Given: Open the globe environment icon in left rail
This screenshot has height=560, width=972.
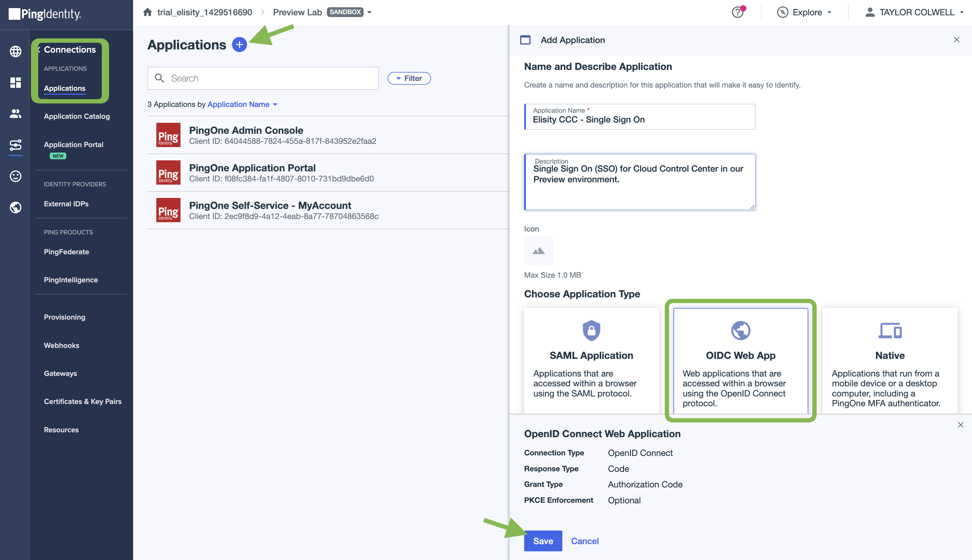Looking at the screenshot, I should coord(15,51).
